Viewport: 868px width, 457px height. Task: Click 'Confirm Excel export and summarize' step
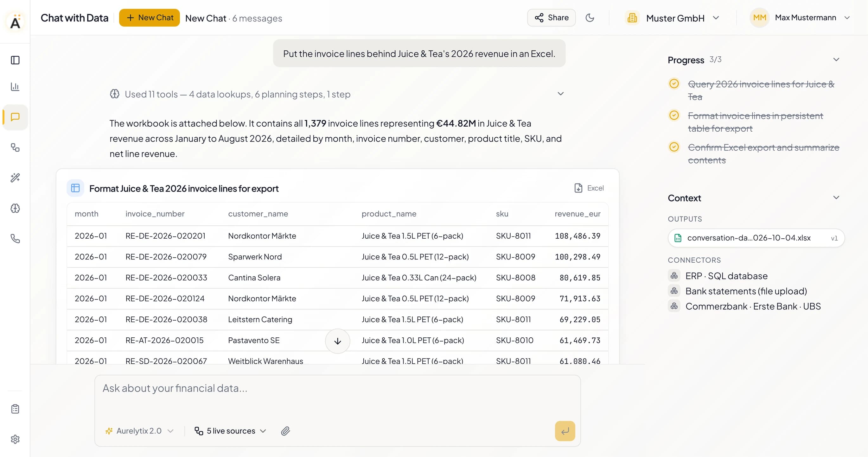(763, 153)
